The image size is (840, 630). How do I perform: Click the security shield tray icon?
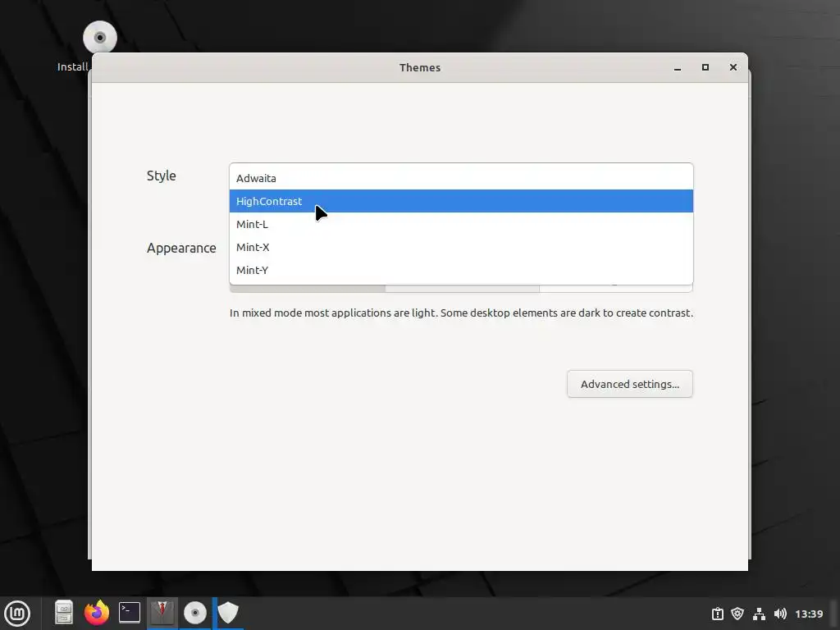737,614
